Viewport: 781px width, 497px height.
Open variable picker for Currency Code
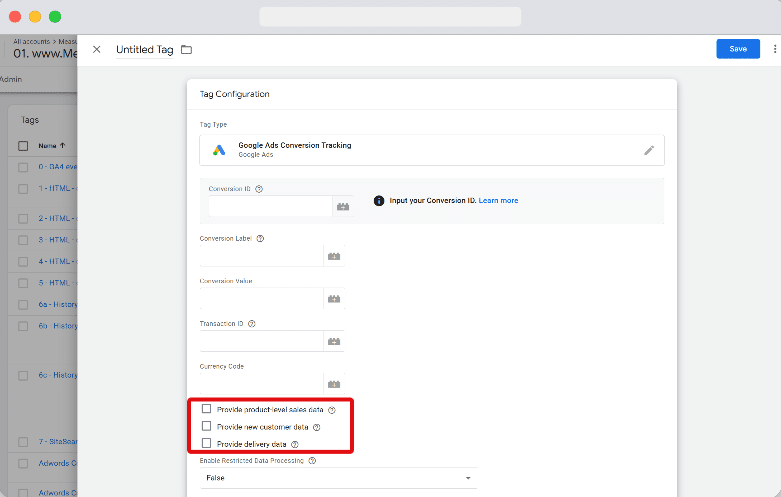(334, 384)
